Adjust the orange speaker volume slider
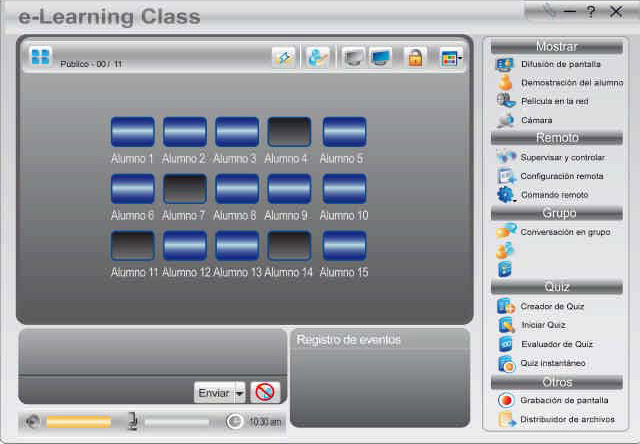The image size is (640, 444). (79, 422)
